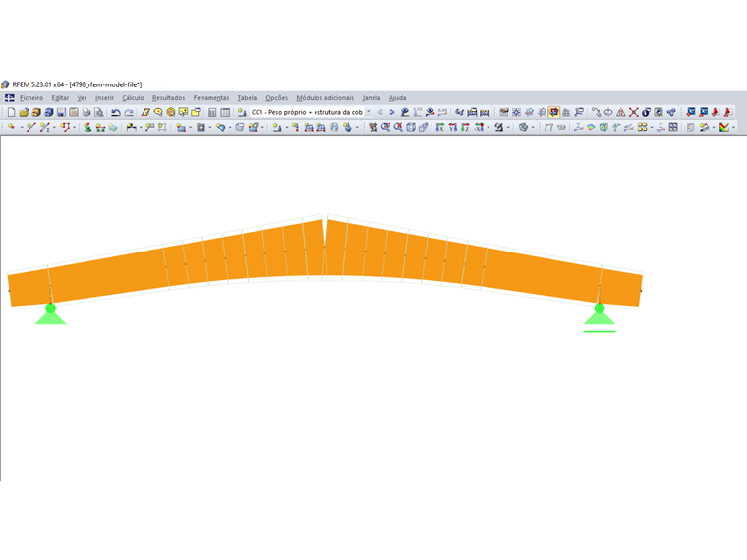The width and height of the screenshot is (747, 560).
Task: Switch to view in Z direction
Action: click(x=465, y=127)
